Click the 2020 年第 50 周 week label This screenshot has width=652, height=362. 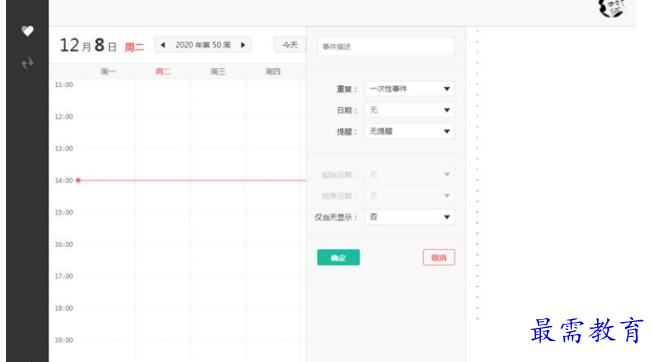[x=203, y=45]
